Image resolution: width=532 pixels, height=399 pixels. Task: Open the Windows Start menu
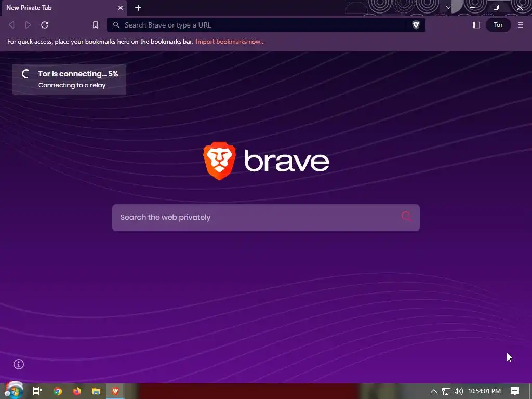click(14, 391)
